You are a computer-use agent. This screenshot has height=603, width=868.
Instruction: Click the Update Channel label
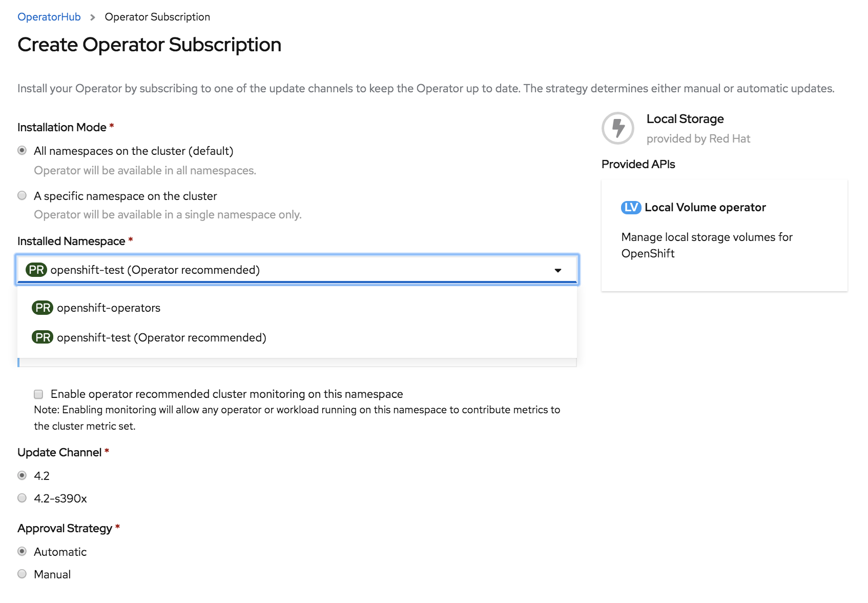(x=59, y=452)
